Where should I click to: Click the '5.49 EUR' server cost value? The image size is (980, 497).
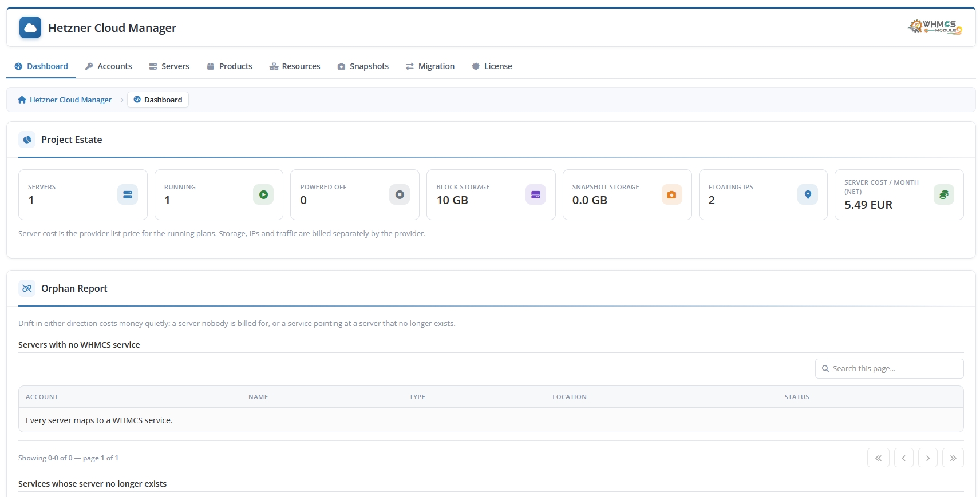(868, 205)
